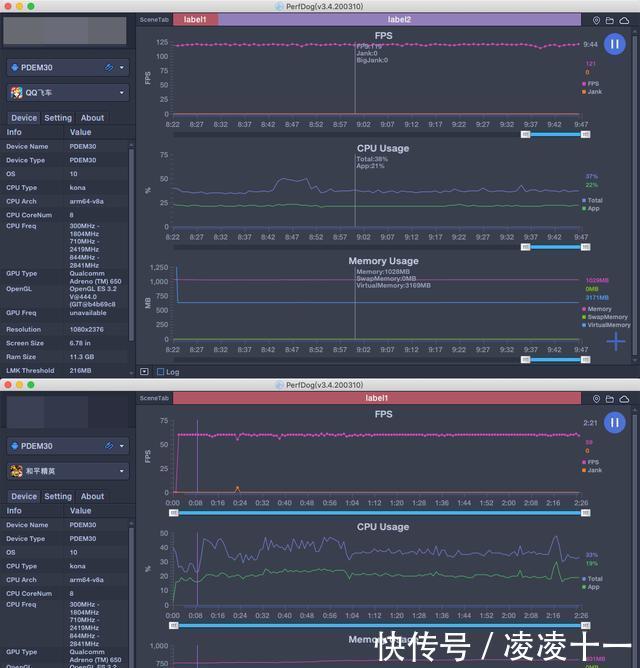Image resolution: width=640 pixels, height=668 pixels.
Task: Click GPU Freq unavailable row in top window
Action: [64, 313]
